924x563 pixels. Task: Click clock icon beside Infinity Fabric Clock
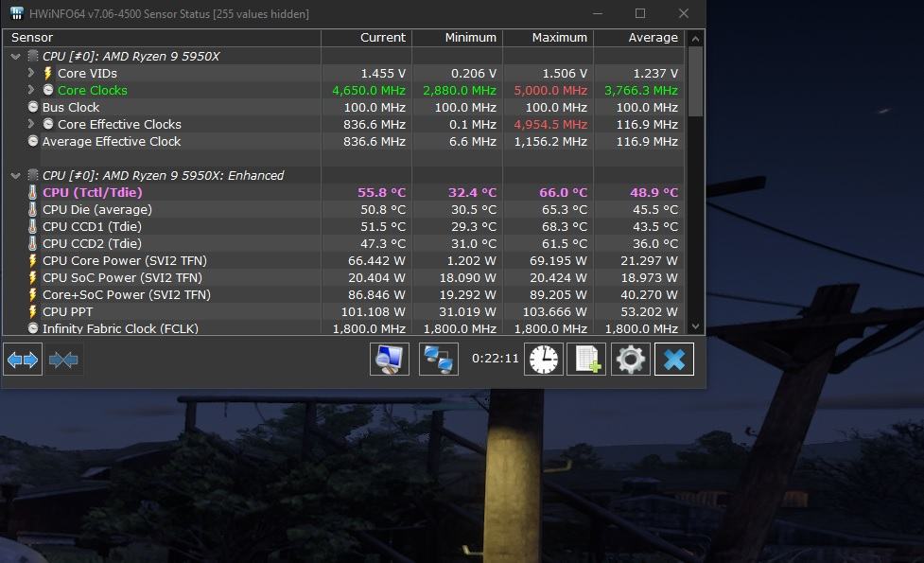[x=33, y=328]
